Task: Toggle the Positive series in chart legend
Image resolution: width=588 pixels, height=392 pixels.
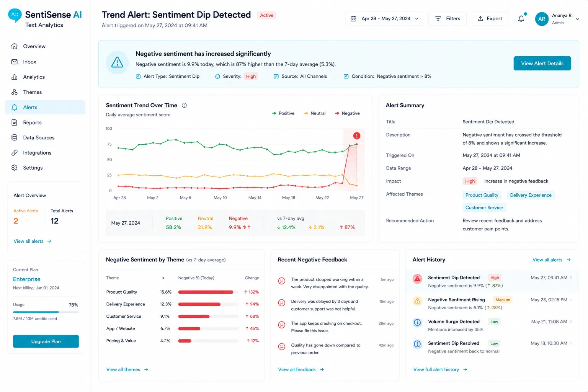Action: [283, 113]
